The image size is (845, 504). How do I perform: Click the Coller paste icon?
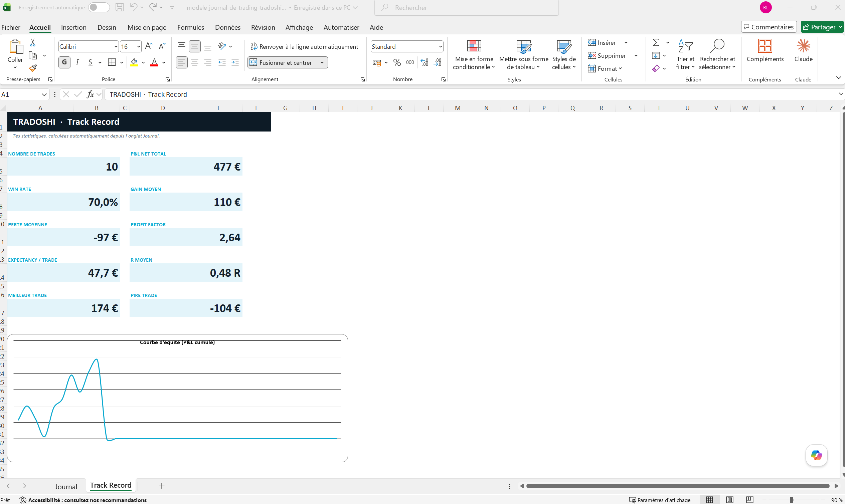click(16, 46)
